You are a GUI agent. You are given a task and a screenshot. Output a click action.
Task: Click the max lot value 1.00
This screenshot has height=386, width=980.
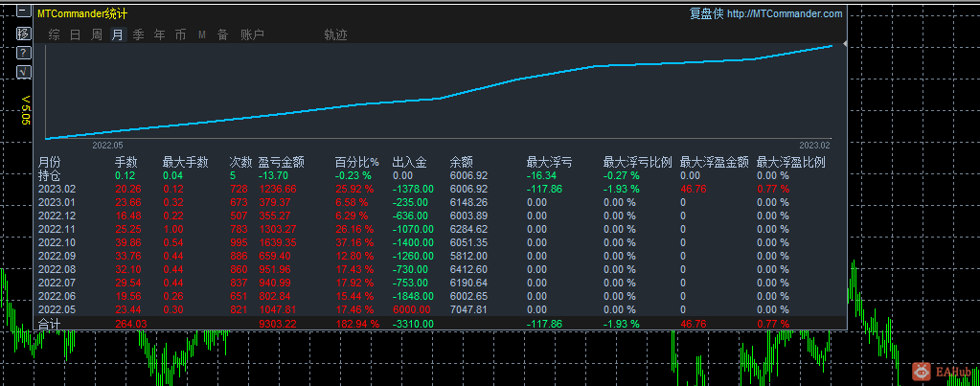tap(173, 229)
